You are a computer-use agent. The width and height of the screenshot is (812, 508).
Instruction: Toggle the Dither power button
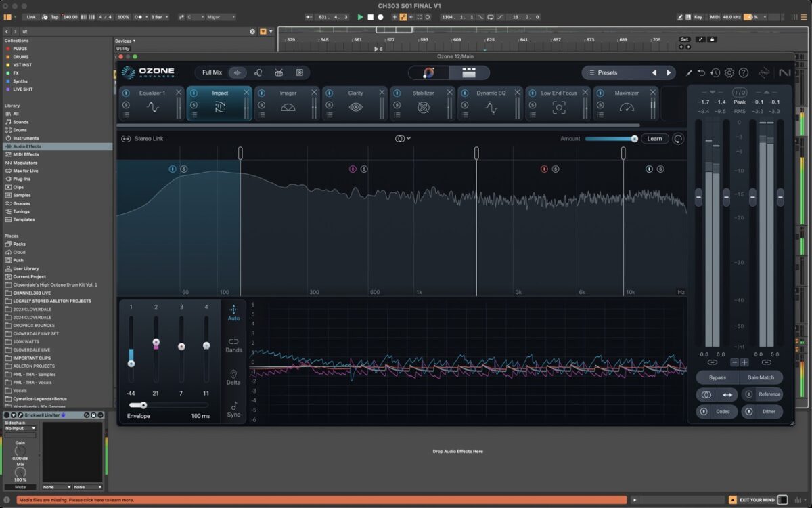749,411
